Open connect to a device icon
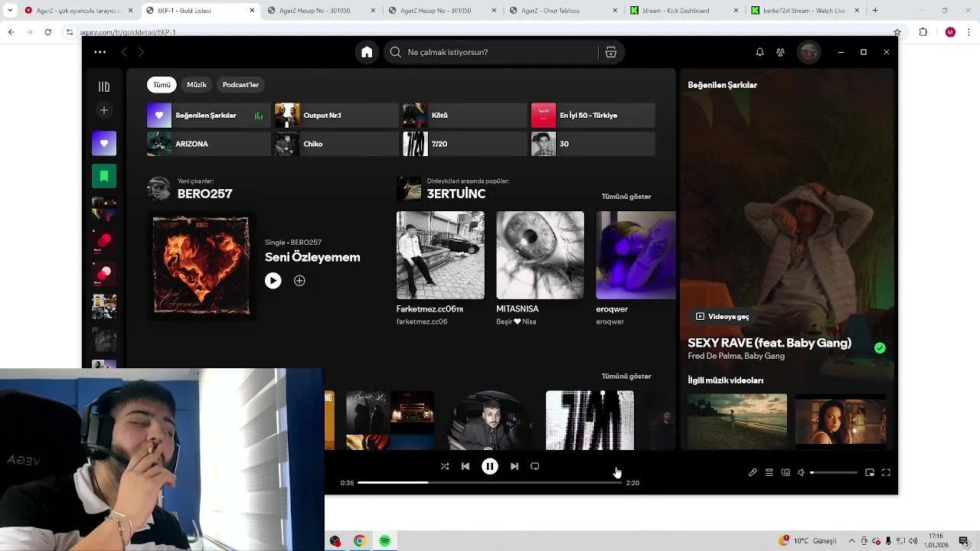 [x=786, y=473]
